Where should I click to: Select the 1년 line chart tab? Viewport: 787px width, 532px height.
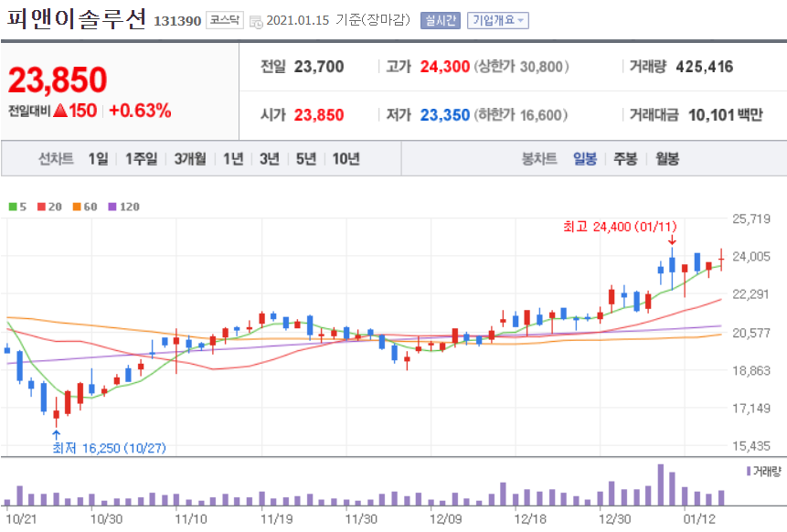click(x=233, y=159)
